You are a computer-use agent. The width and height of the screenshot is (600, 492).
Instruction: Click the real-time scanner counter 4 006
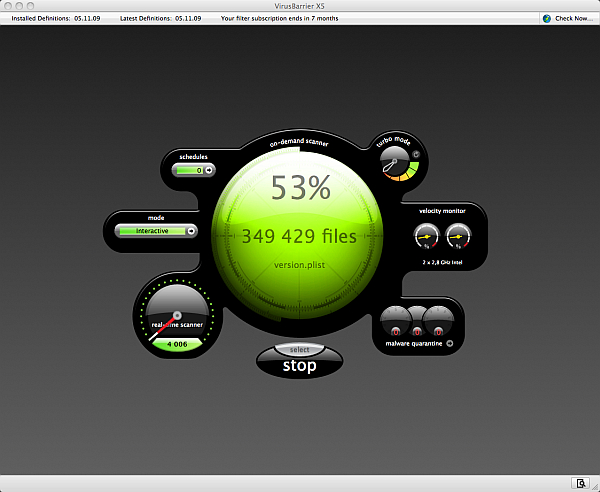coord(177,344)
